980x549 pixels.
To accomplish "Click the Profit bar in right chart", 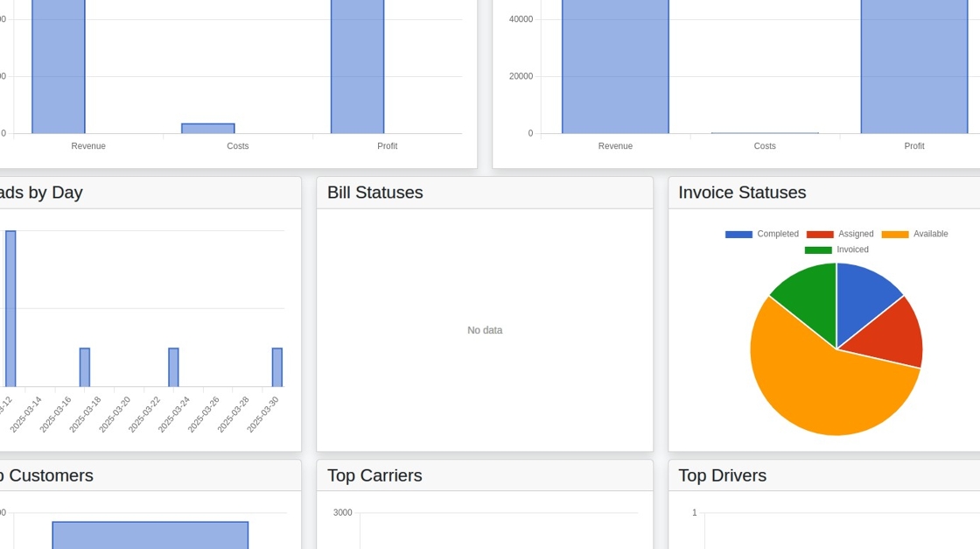I will click(914, 67).
